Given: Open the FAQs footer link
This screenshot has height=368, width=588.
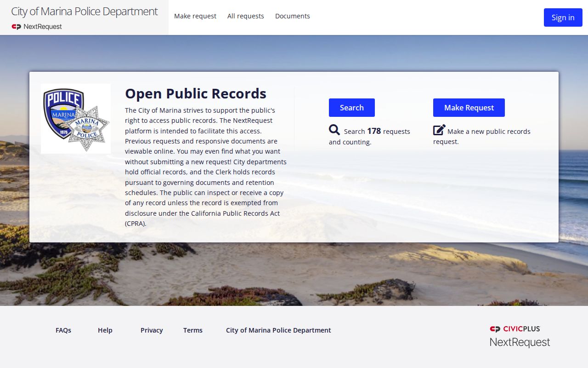Looking at the screenshot, I should coord(63,330).
